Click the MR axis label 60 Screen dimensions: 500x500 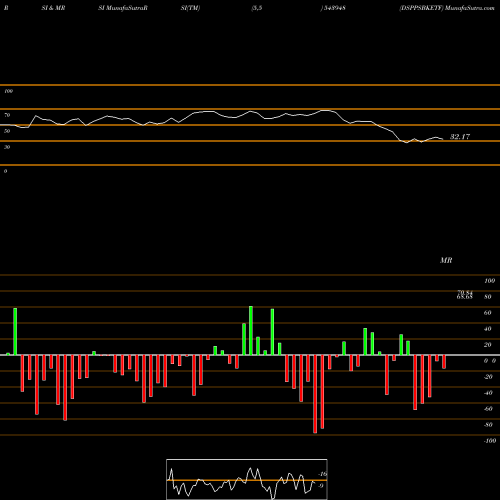tap(488, 313)
